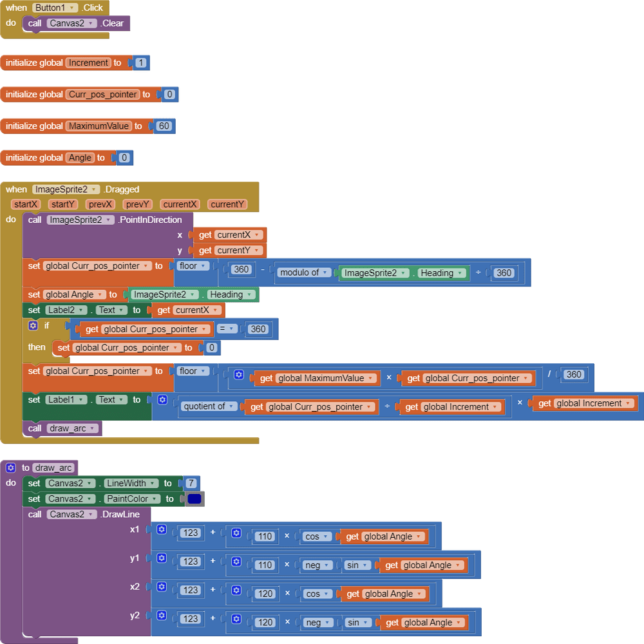
Task: Select the startY event parameter
Action: pos(63,205)
